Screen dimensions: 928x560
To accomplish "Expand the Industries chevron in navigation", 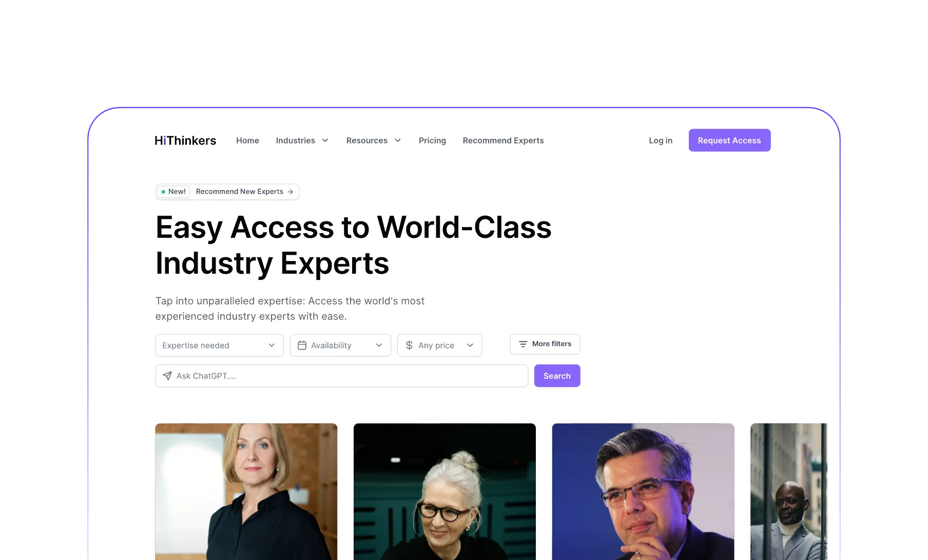I will [325, 141].
